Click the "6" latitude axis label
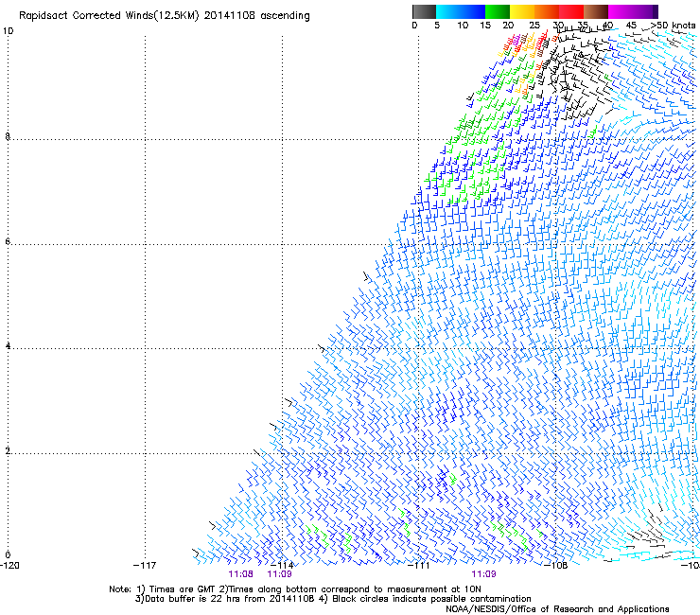This screenshot has height=615, width=700. (8, 241)
